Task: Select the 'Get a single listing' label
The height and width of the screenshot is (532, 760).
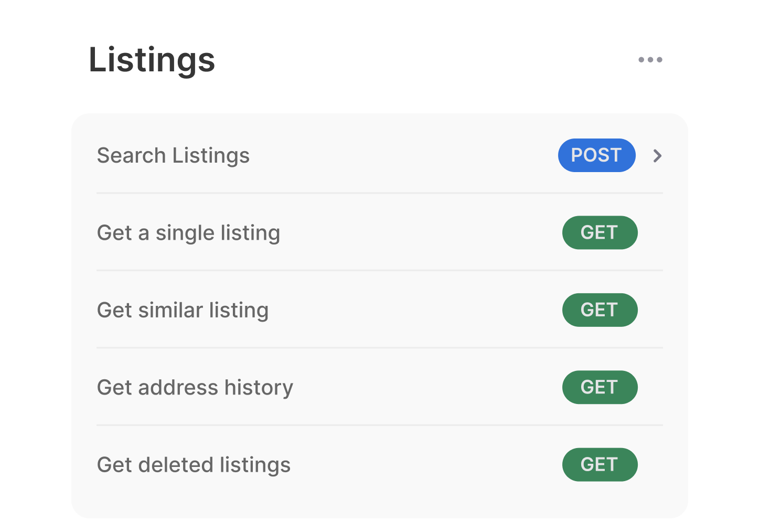Action: [188, 233]
